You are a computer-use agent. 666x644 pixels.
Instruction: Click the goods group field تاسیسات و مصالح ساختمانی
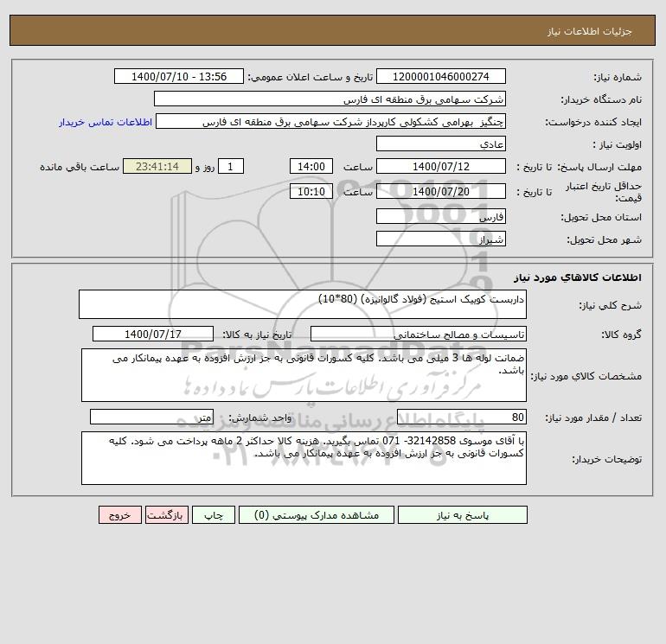[x=419, y=334]
